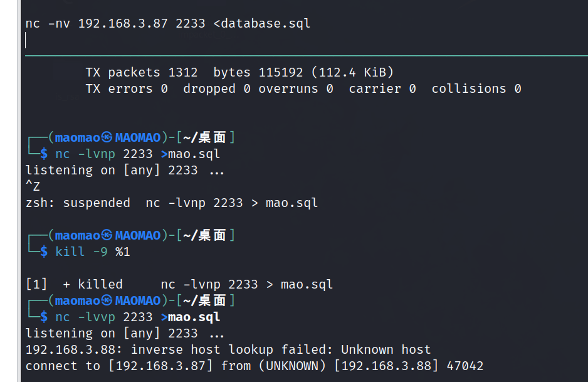Click the 'TX packets 1312' output text

(142, 72)
